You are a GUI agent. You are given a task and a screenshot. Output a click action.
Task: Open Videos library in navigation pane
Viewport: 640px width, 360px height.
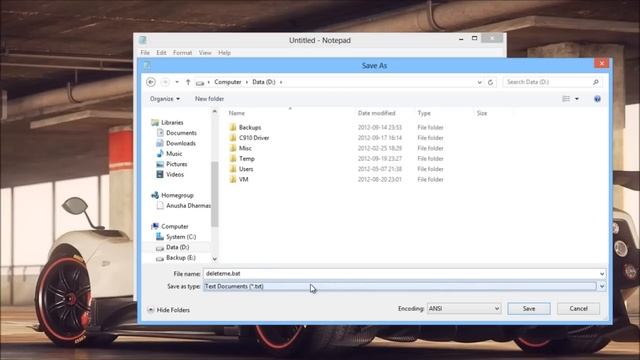tap(175, 174)
